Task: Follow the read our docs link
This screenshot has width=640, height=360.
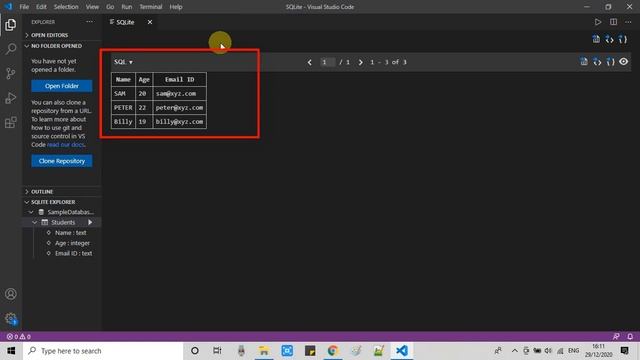Action: click(x=65, y=144)
